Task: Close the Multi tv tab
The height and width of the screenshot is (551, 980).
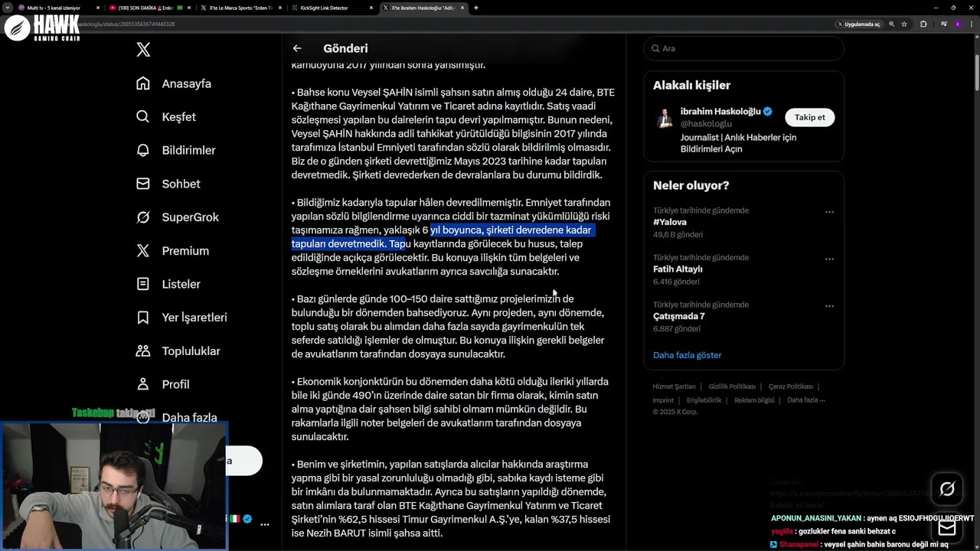Action: (98, 8)
